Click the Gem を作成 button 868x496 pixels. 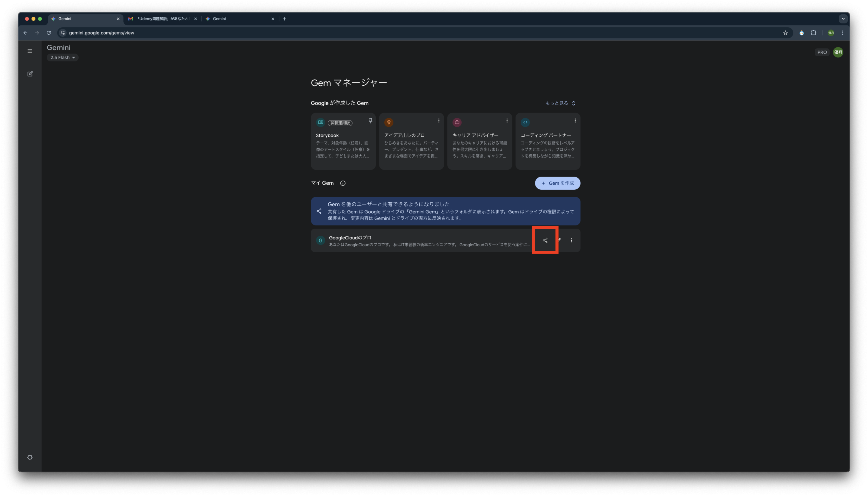click(558, 183)
